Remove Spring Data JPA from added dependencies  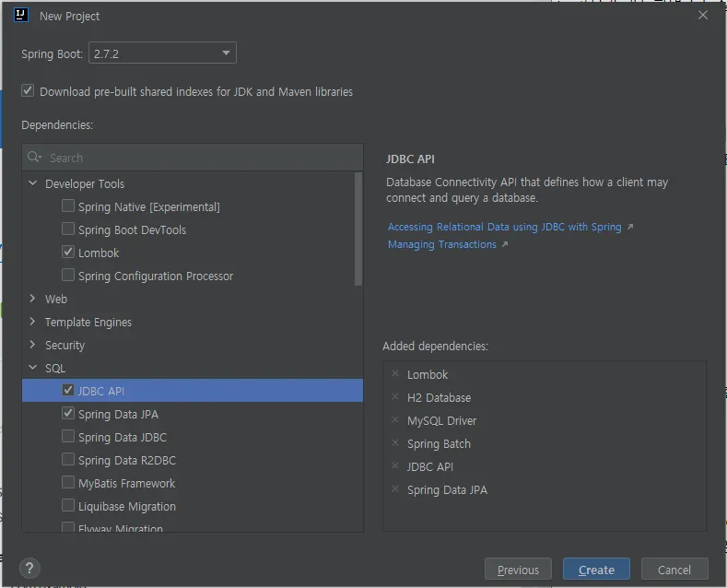point(395,489)
